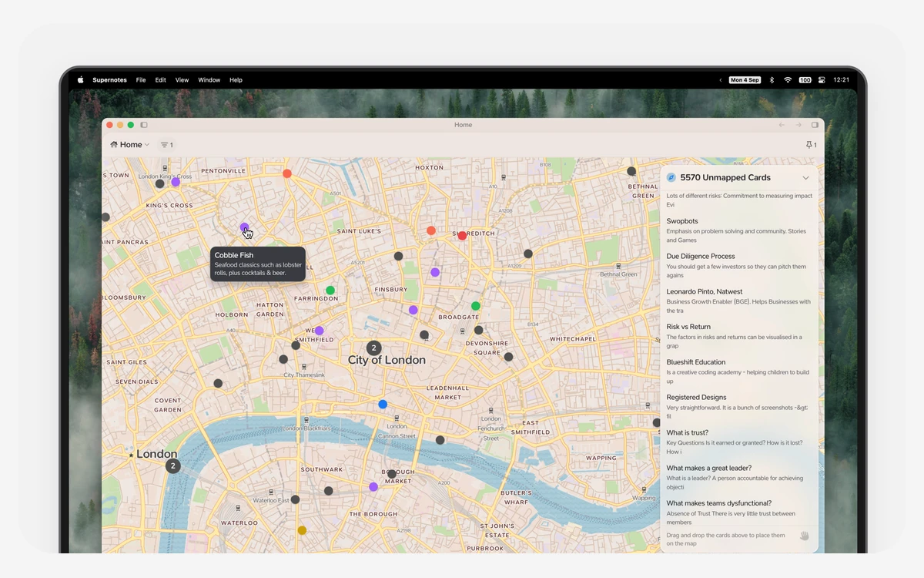Click the battery 100 indicator
Image resolution: width=924 pixels, height=578 pixels.
coord(805,80)
